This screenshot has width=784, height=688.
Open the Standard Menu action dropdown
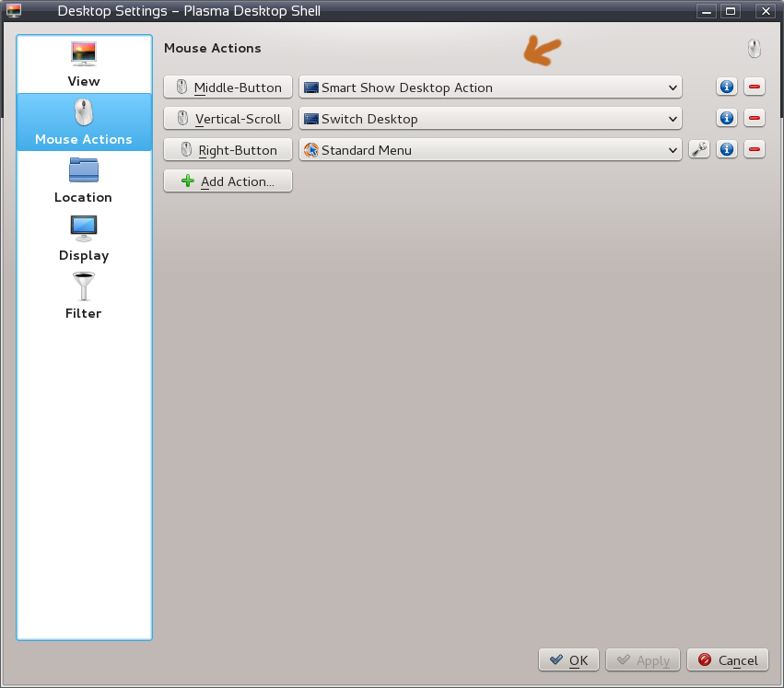tap(490, 150)
